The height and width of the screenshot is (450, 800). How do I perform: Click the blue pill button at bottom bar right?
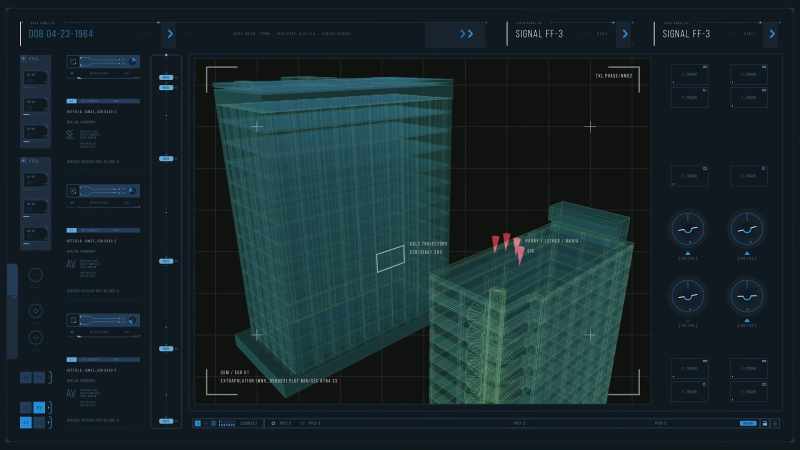748,423
